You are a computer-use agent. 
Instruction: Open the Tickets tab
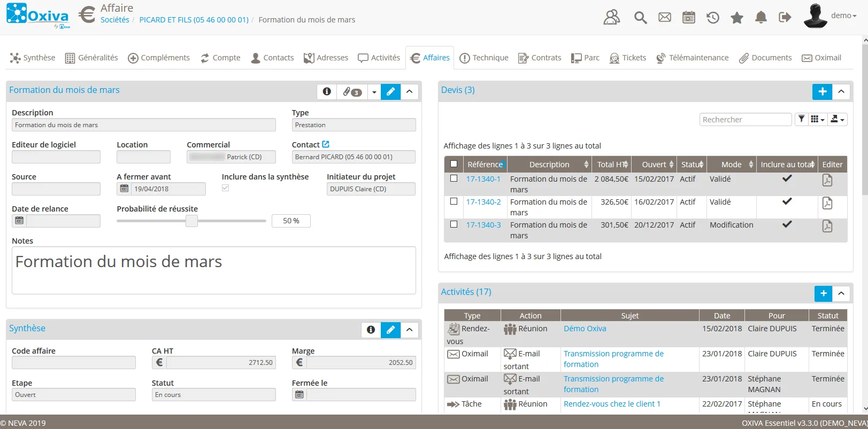coord(628,58)
